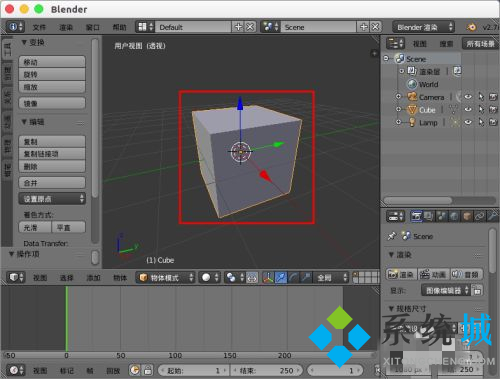Open the 渲染 Render menu in top header

tap(66, 27)
